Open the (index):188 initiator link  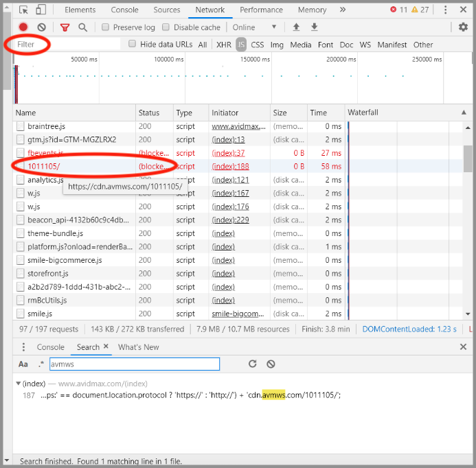pos(230,166)
